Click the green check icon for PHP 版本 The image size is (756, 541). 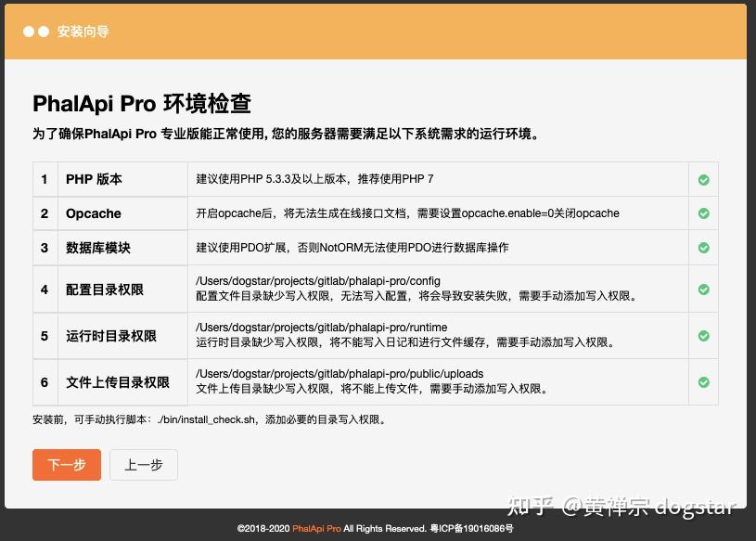pyautogui.click(x=703, y=179)
